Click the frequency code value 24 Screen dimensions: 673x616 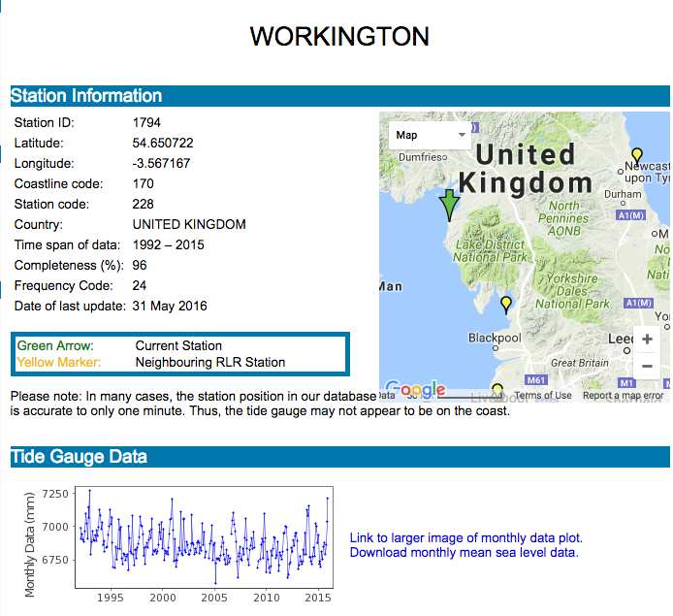click(140, 285)
